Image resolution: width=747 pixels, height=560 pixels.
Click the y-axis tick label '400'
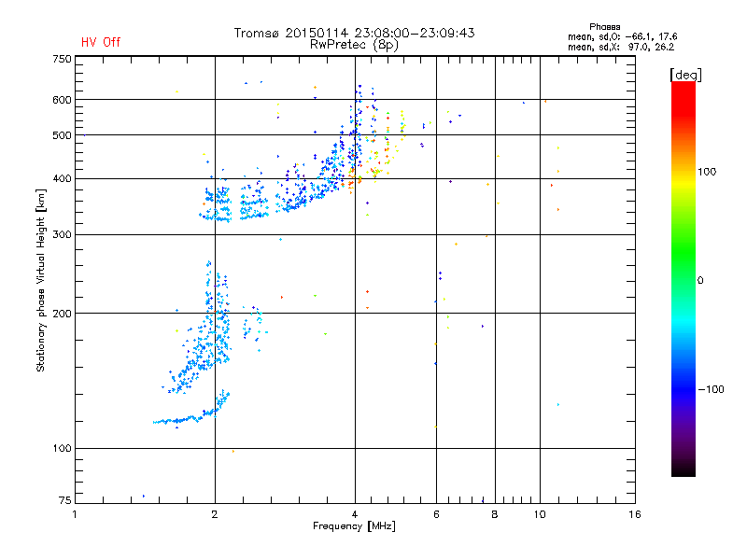point(62,178)
